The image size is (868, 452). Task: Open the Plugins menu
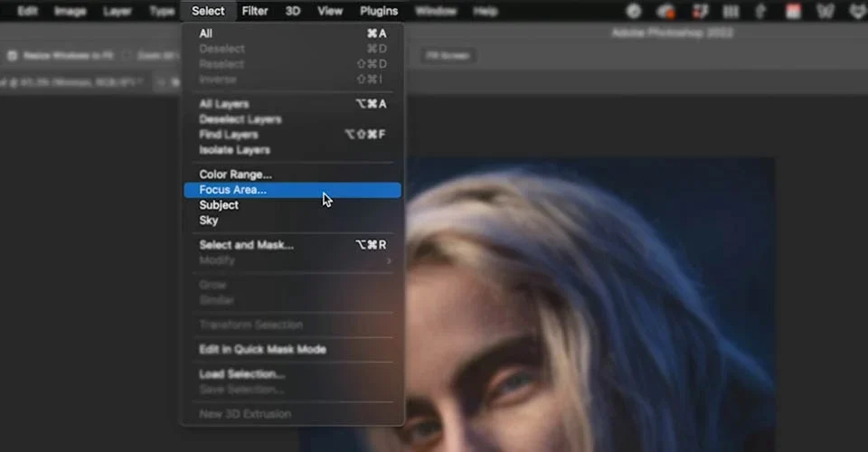[x=379, y=11]
